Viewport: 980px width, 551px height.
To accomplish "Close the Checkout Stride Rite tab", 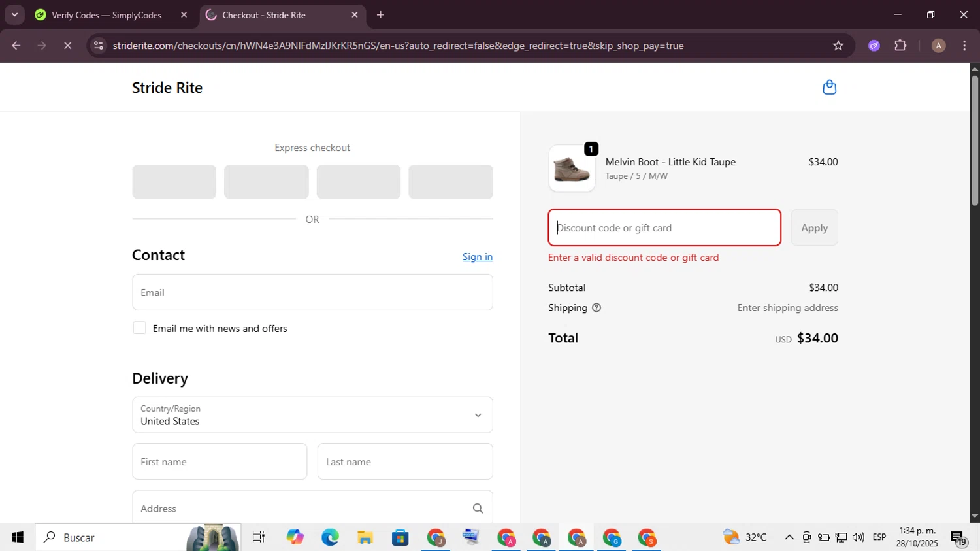I will [x=355, y=15].
